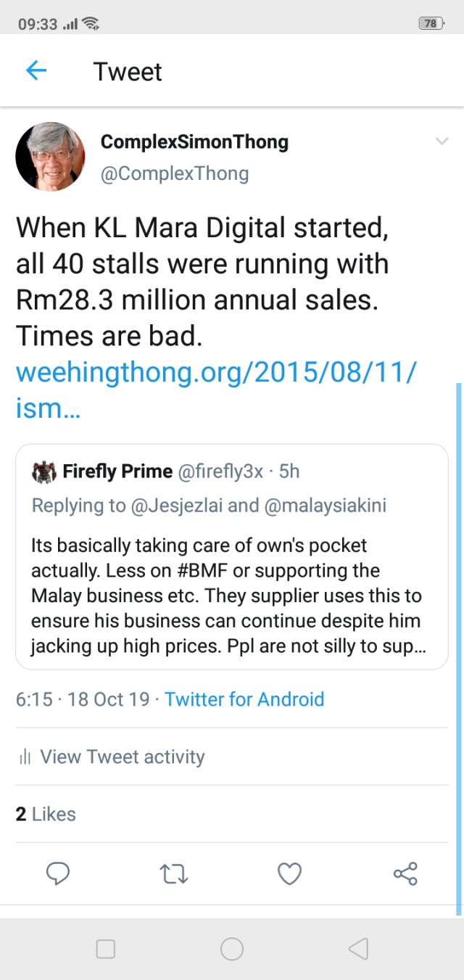Tap Android recent apps square button
This screenshot has height=980, width=464.
[106, 949]
